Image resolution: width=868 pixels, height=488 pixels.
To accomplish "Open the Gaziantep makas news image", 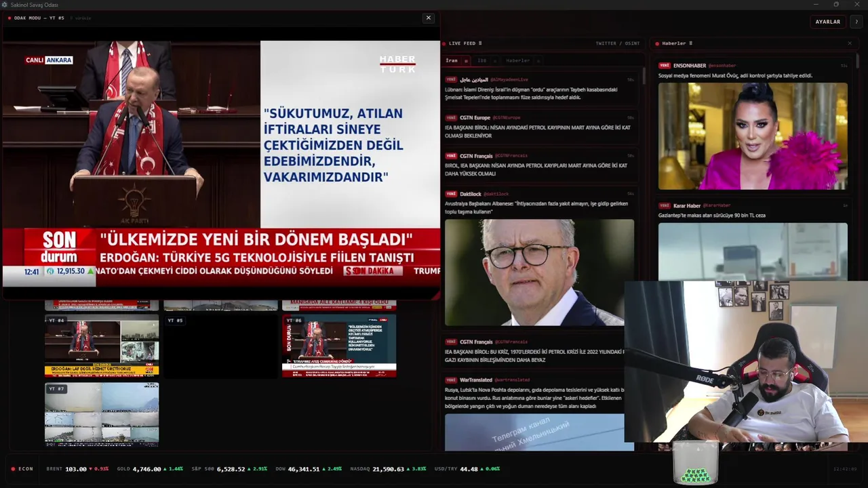I will click(x=753, y=251).
